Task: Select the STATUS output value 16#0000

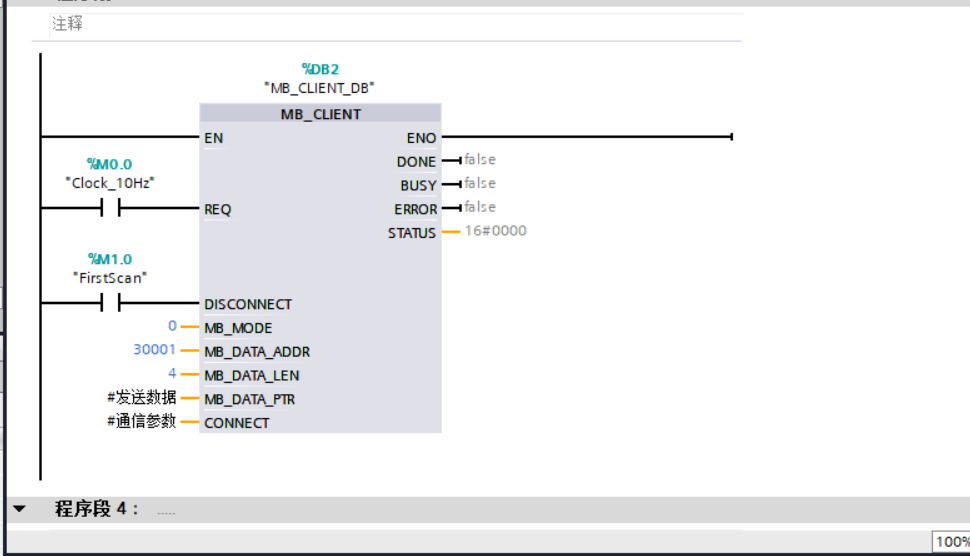Action: click(495, 231)
